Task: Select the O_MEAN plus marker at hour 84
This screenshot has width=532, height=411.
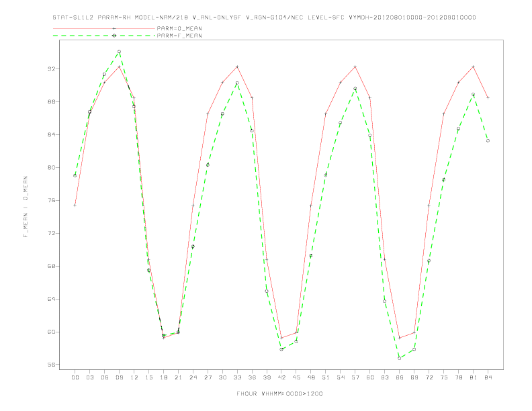Action: pos(488,97)
